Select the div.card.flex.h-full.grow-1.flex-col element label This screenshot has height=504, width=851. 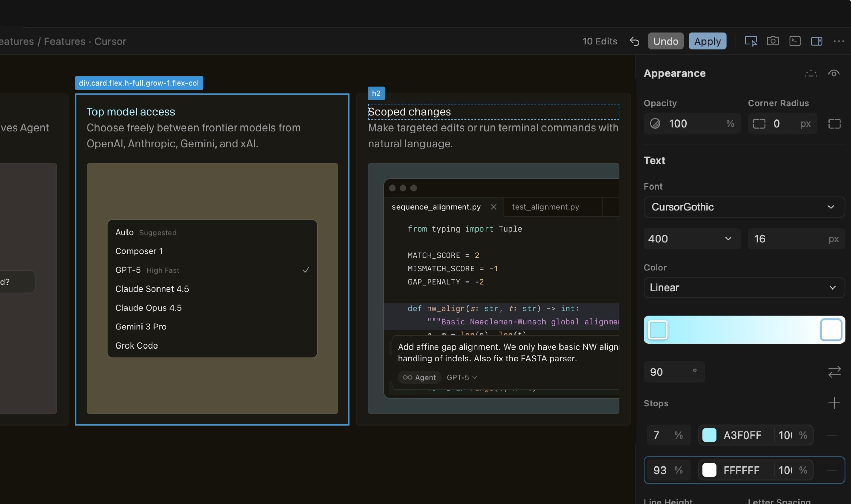139,83
